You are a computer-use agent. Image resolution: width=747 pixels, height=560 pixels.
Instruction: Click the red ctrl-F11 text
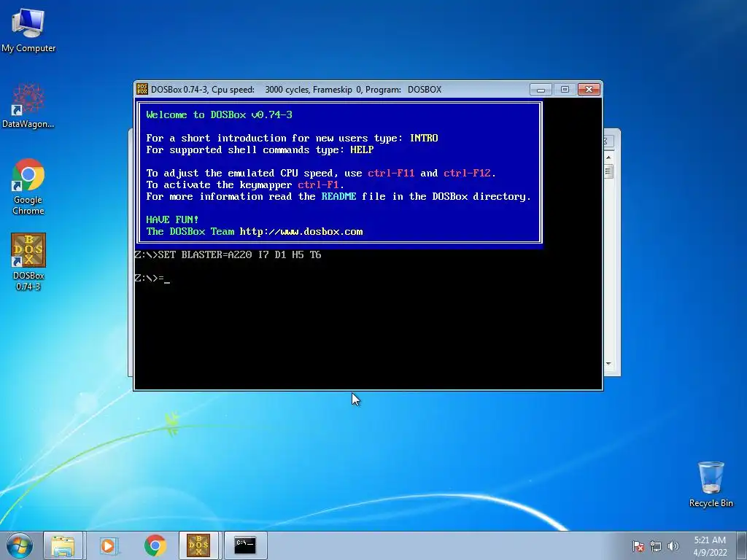pyautogui.click(x=391, y=173)
